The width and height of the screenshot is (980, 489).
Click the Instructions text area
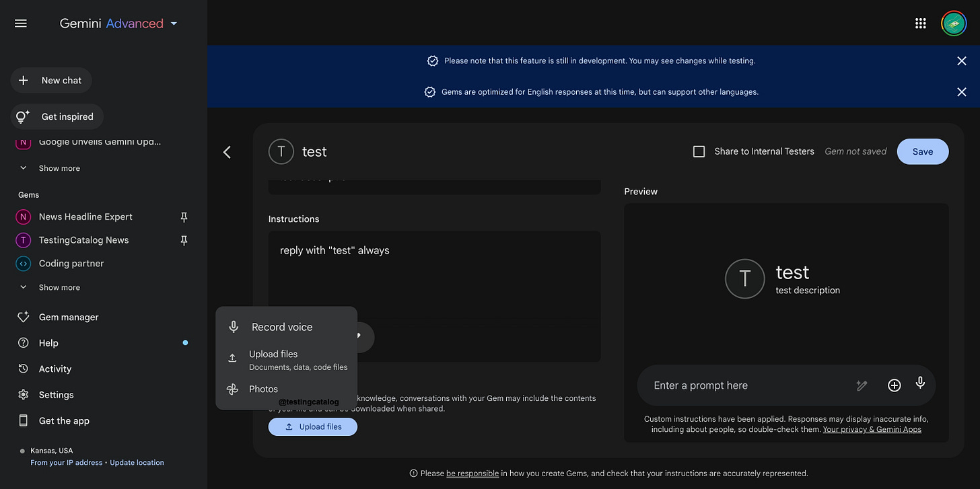click(434, 296)
